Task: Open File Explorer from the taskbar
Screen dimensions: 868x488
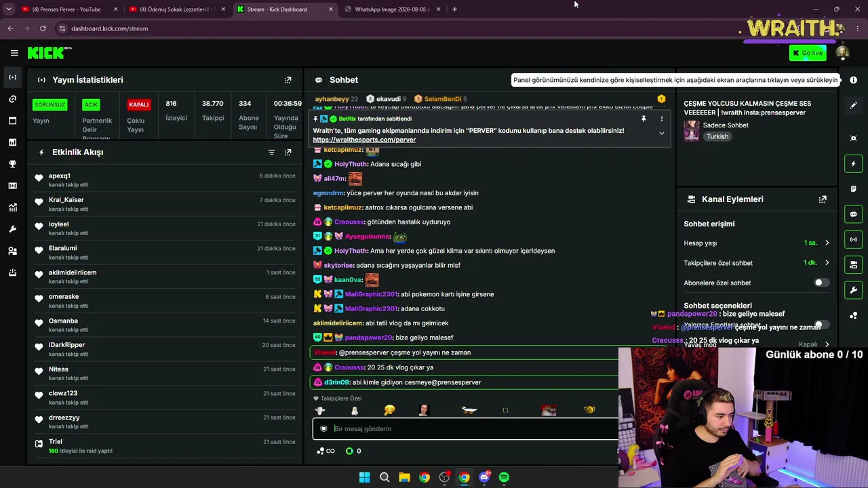Action: (404, 477)
